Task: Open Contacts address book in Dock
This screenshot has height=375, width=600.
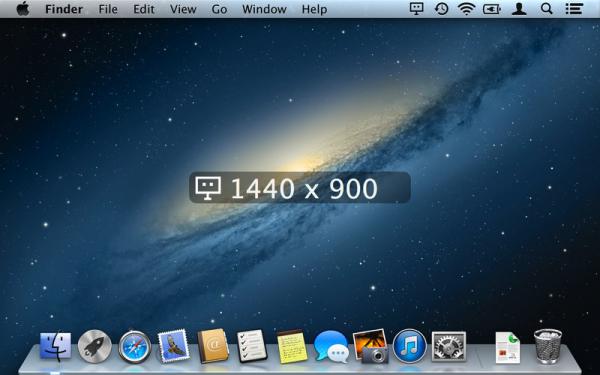Action: (x=213, y=346)
